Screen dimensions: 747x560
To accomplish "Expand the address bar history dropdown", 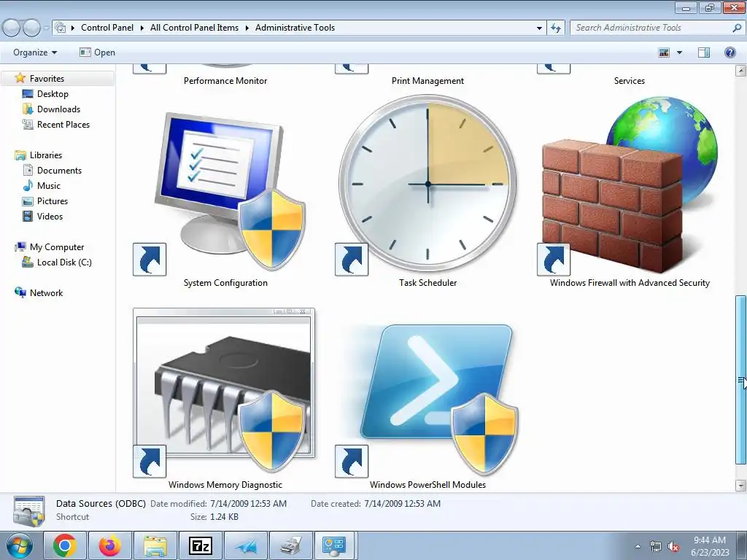I will (x=539, y=28).
